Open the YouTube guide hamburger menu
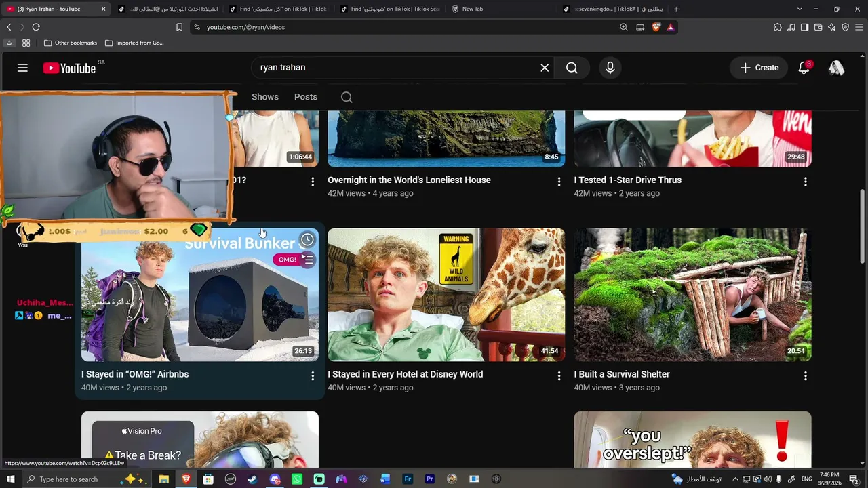Screen dimensions: 868x488 (22, 68)
